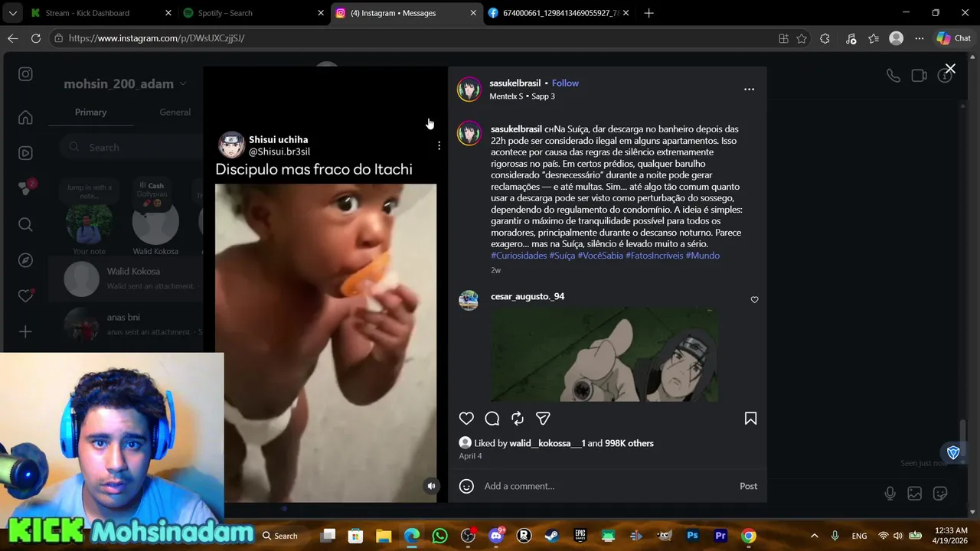Image resolution: width=980 pixels, height=551 pixels.
Task: Open WhatsApp from the taskbar
Action: coord(439,536)
